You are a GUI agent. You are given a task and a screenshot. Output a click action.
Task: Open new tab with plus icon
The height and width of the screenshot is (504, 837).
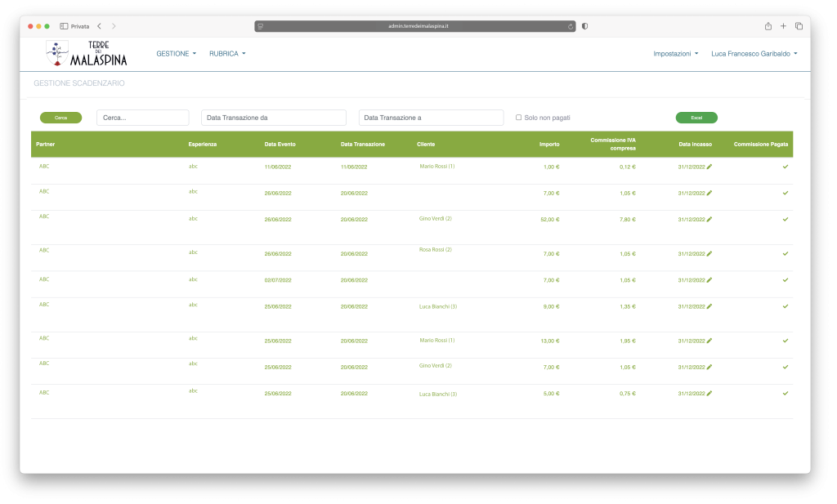coord(783,26)
